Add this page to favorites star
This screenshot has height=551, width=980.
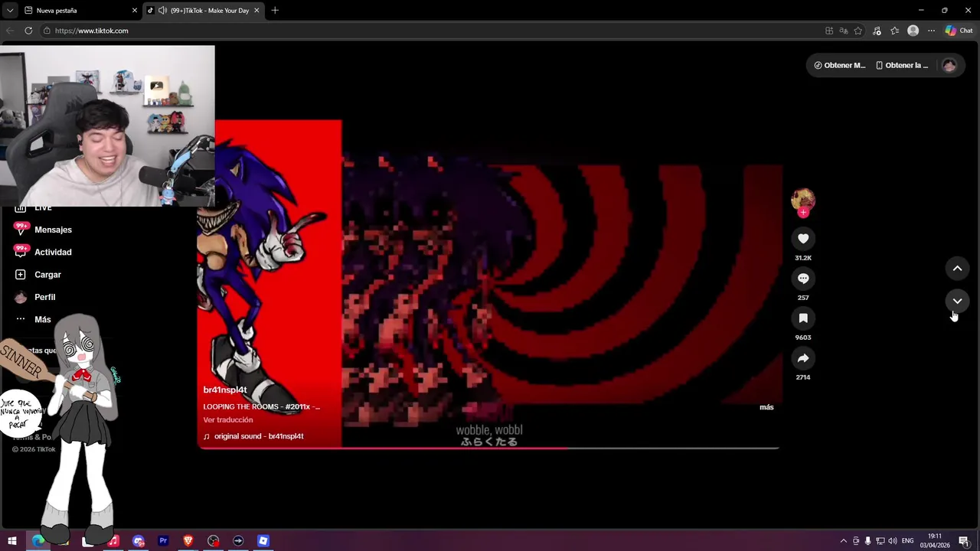[x=858, y=31]
